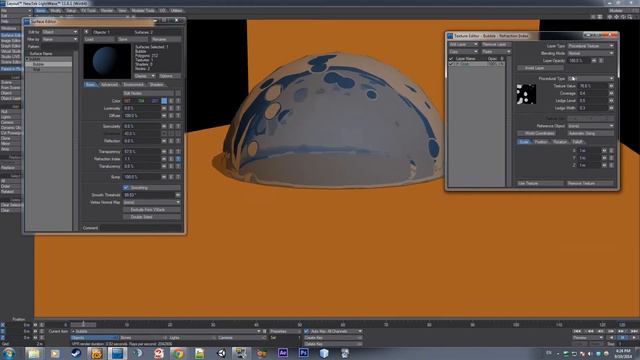Open the Reference Object dropdown
This screenshot has height=360, width=640.
(x=591, y=126)
